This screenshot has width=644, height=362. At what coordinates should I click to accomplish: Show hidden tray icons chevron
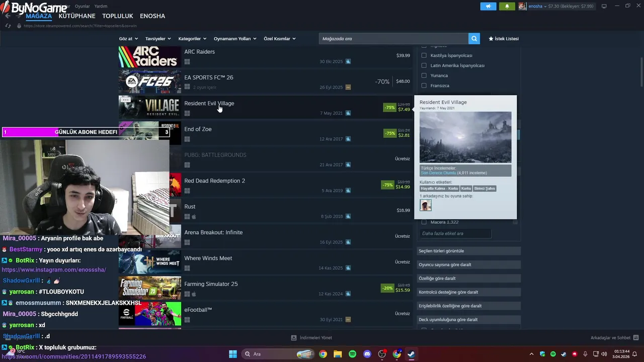pos(531,354)
